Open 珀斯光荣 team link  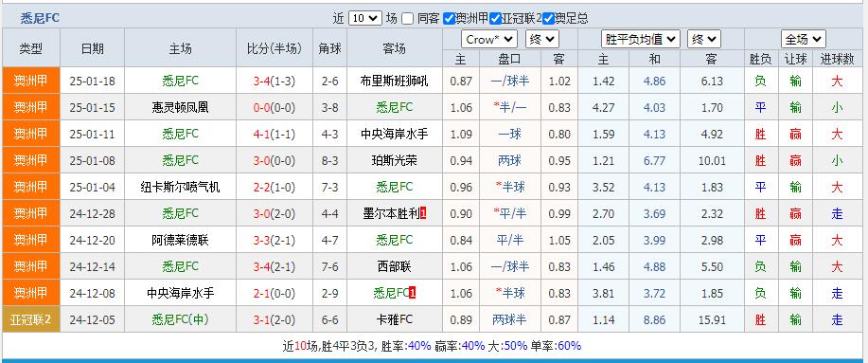tap(394, 161)
